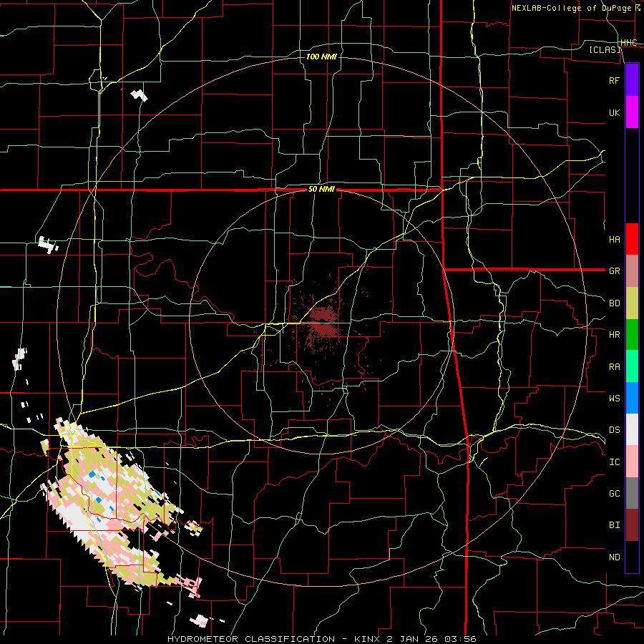Click the WS legend label
This screenshot has height=644, width=644.
tap(614, 398)
